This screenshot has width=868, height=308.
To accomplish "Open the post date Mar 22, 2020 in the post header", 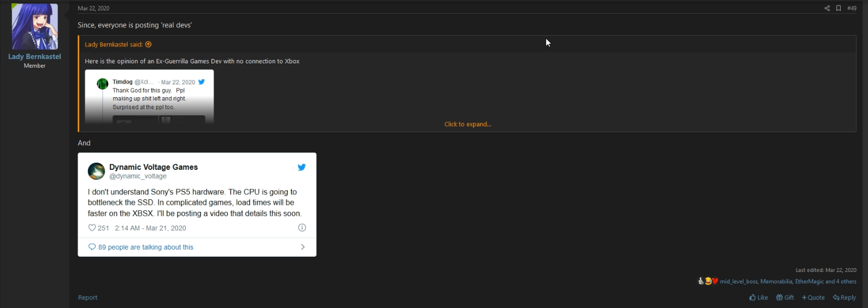I will pos(93,8).
